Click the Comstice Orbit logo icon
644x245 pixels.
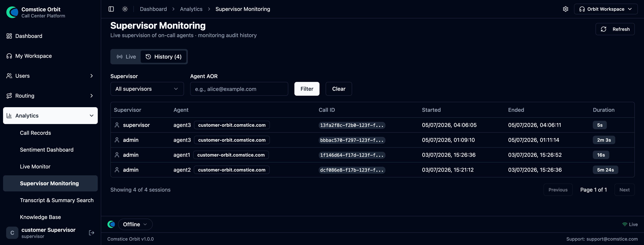click(12, 12)
